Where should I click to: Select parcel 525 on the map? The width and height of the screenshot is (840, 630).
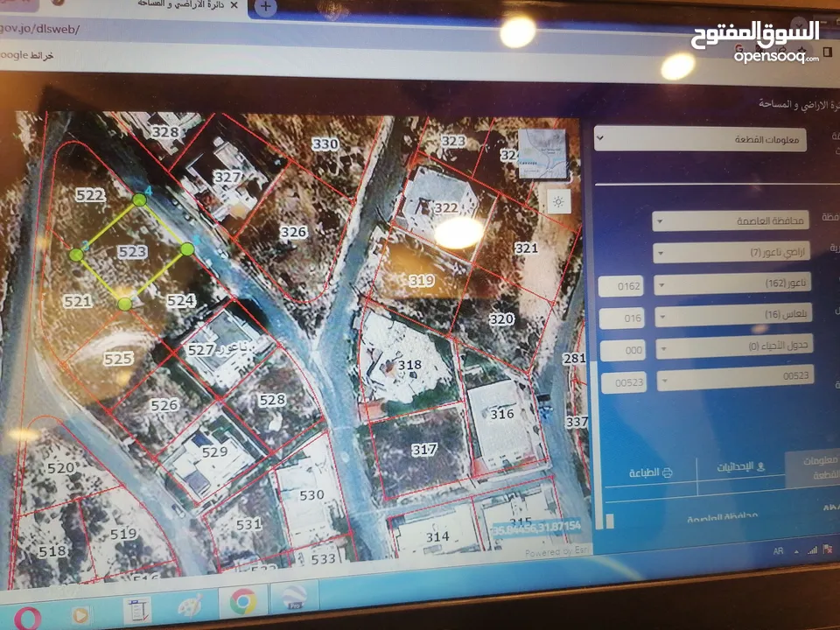(x=118, y=359)
